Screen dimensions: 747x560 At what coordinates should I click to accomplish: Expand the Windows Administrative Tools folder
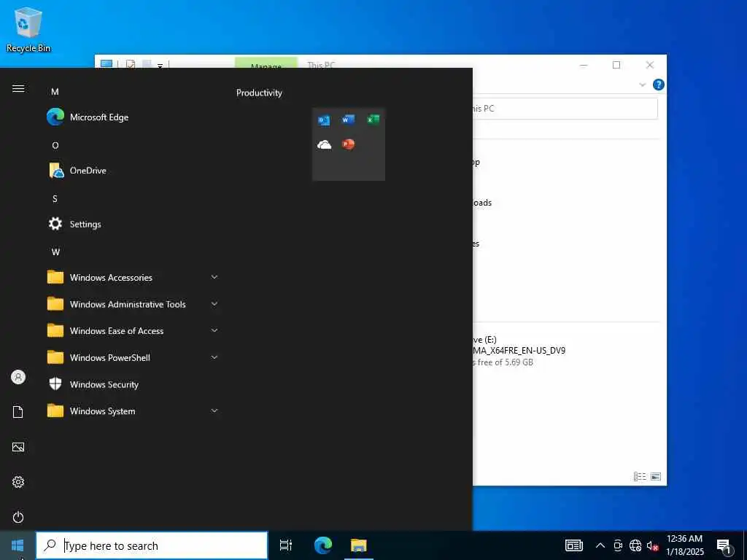[132, 304]
